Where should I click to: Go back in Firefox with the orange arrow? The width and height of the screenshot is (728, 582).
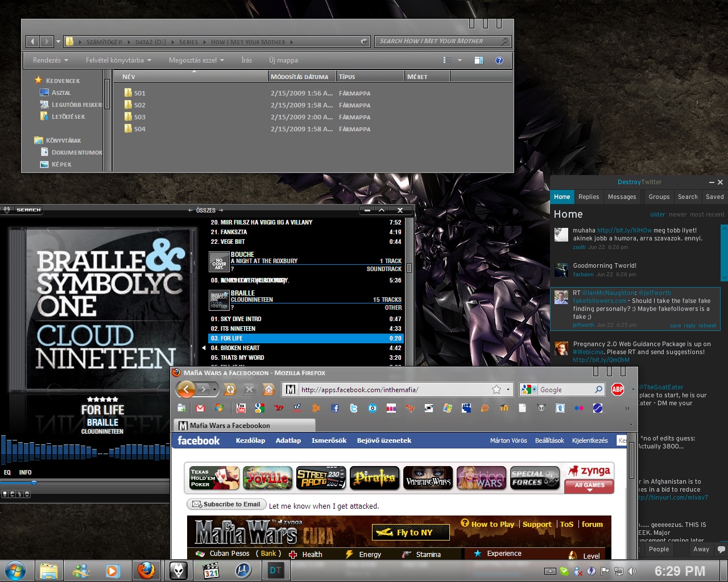pyautogui.click(x=186, y=389)
